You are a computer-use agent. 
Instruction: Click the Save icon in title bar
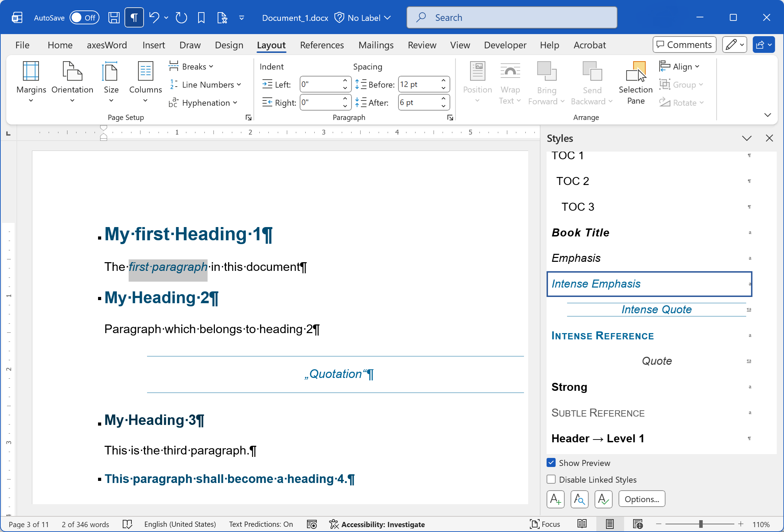click(x=114, y=17)
